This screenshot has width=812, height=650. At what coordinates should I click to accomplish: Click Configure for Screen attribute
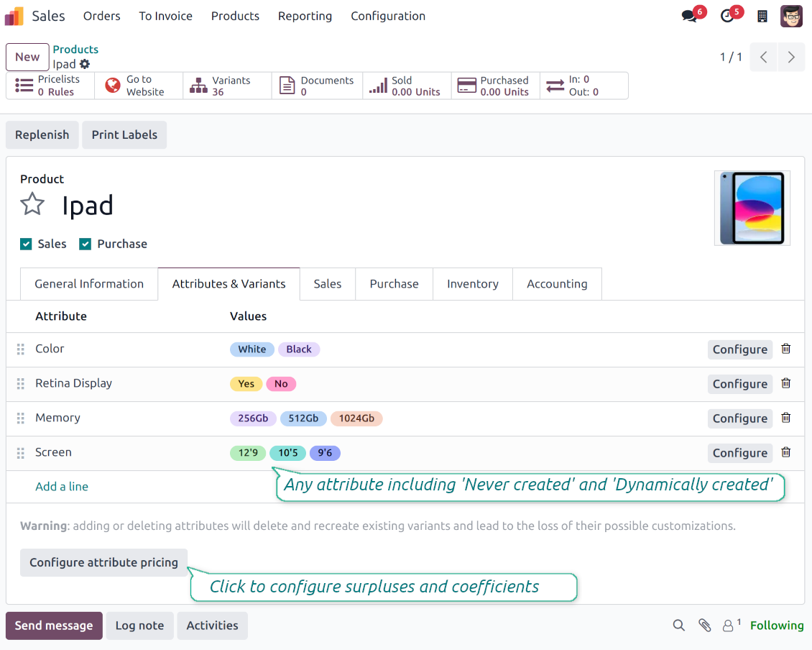740,453
